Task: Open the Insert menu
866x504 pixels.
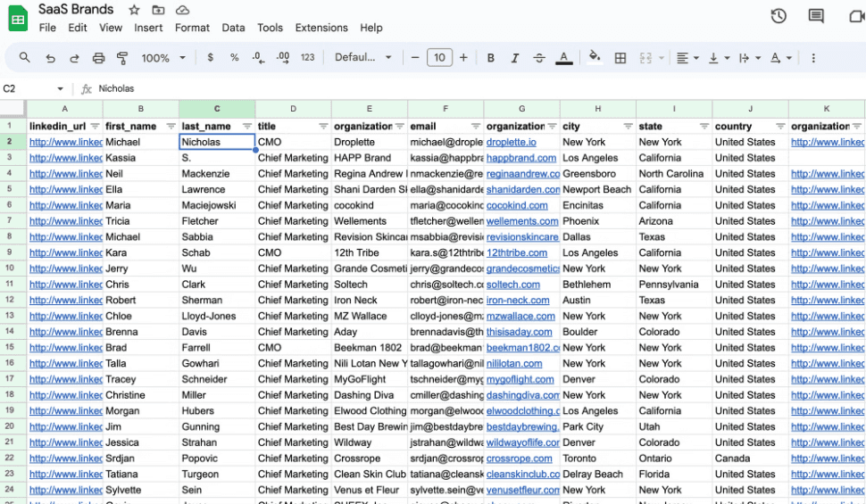Action: [x=148, y=28]
